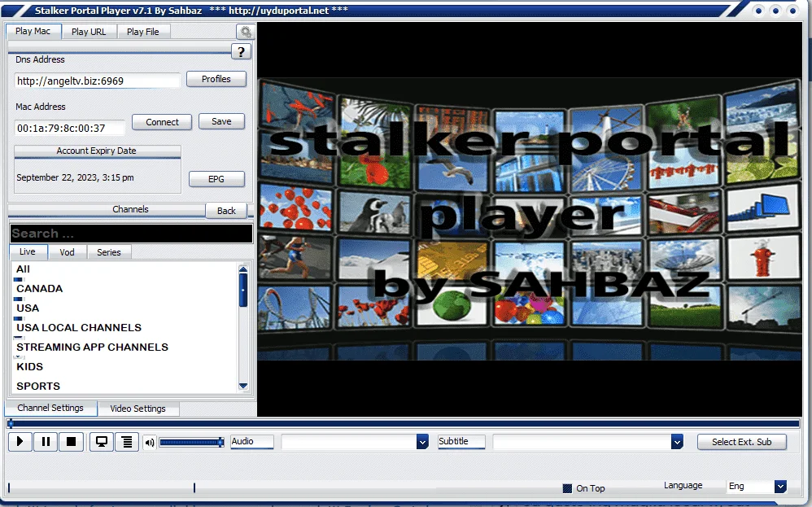The width and height of the screenshot is (812, 507).
Task: Click the Select Ext. Sub button
Action: point(741,442)
